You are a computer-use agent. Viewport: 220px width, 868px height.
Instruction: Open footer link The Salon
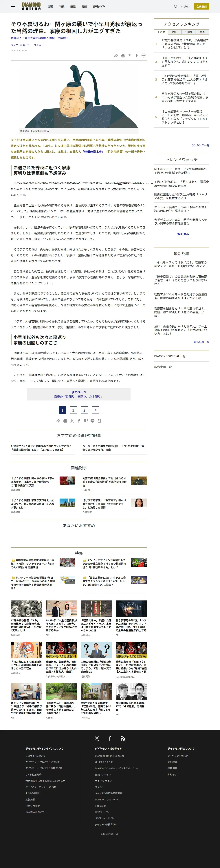coord(101,806)
